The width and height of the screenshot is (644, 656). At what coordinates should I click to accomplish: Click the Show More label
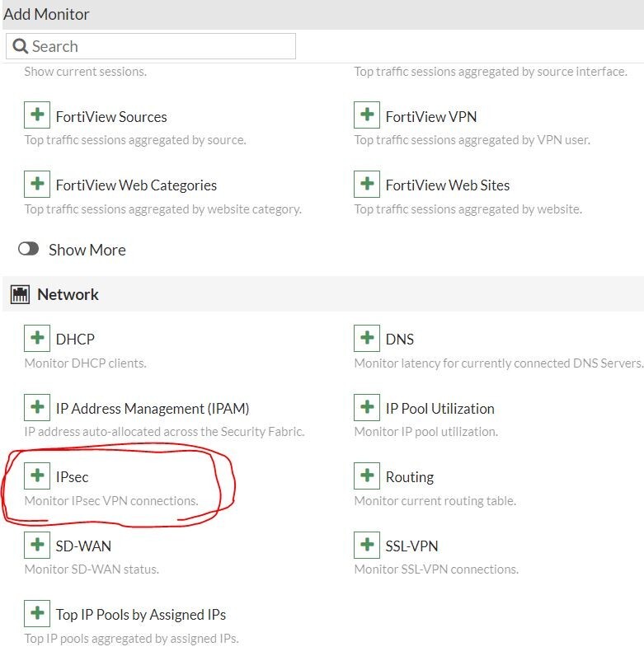[x=87, y=250]
